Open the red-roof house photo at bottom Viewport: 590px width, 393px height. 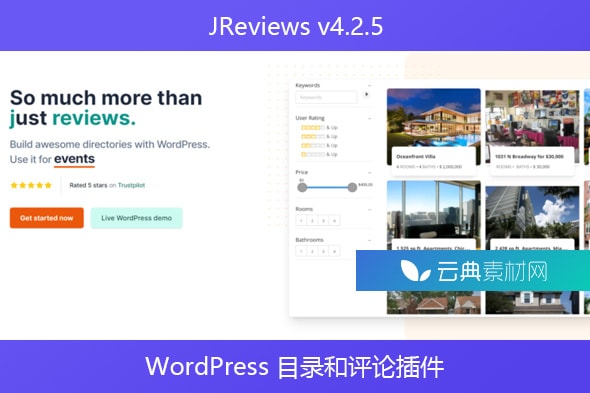433,303
